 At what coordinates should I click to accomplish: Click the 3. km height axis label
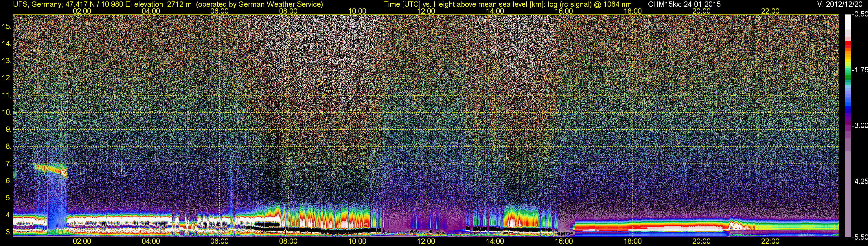(x=8, y=232)
